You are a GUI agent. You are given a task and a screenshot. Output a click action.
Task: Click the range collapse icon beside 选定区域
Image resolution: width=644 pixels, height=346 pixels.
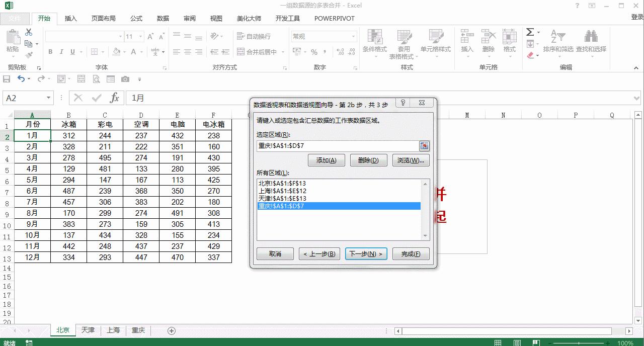pos(424,146)
